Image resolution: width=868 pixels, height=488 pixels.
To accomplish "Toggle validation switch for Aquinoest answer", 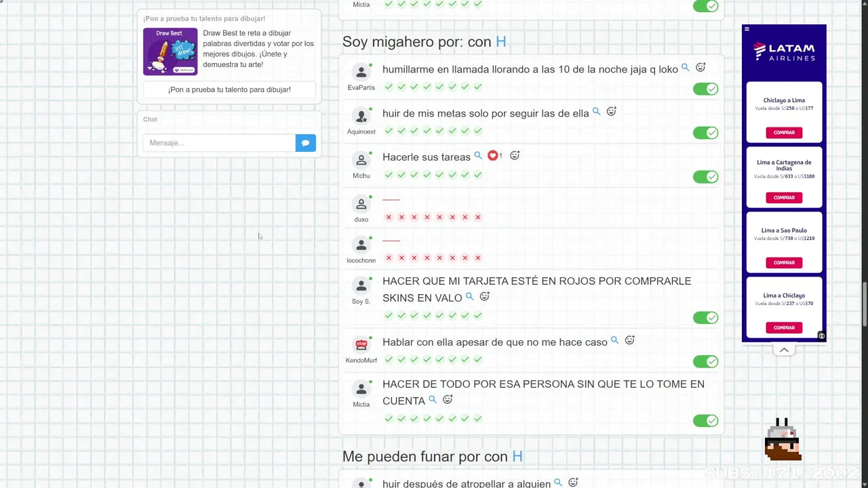I will (x=705, y=133).
